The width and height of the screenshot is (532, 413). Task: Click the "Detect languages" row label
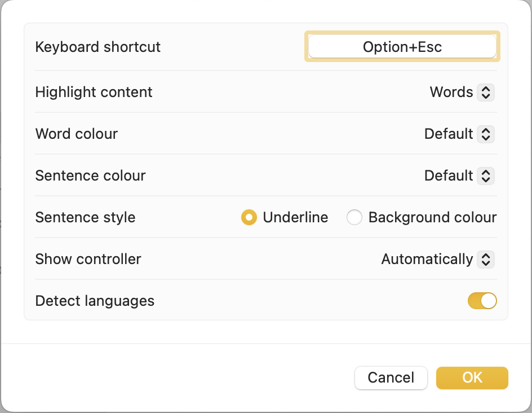click(95, 301)
